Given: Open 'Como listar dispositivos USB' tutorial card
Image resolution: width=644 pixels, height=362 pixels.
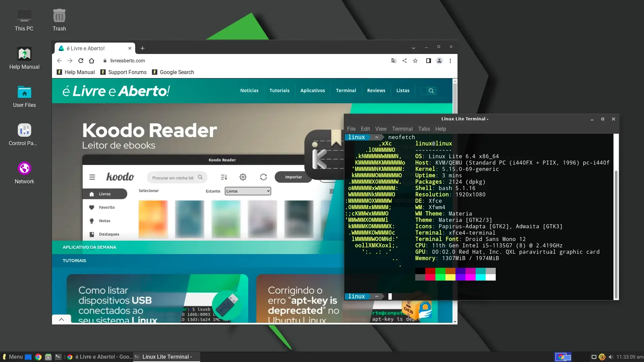Looking at the screenshot, I should [157, 298].
